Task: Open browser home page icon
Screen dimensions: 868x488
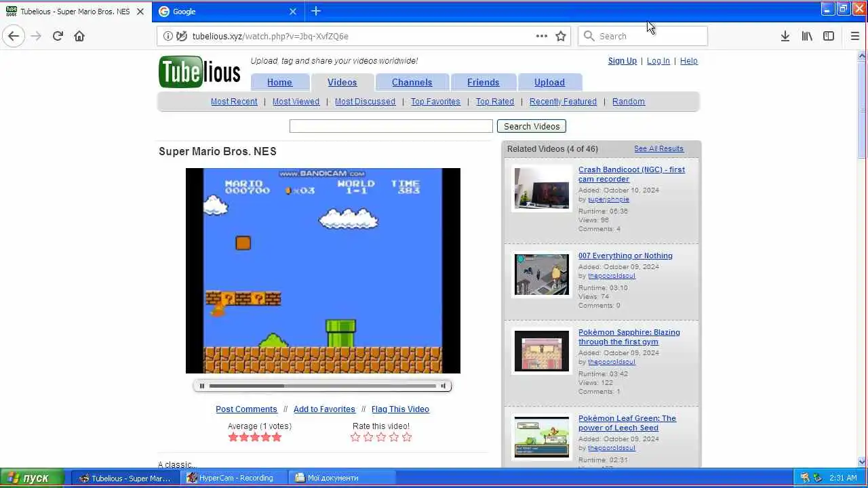Action: pyautogui.click(x=79, y=36)
